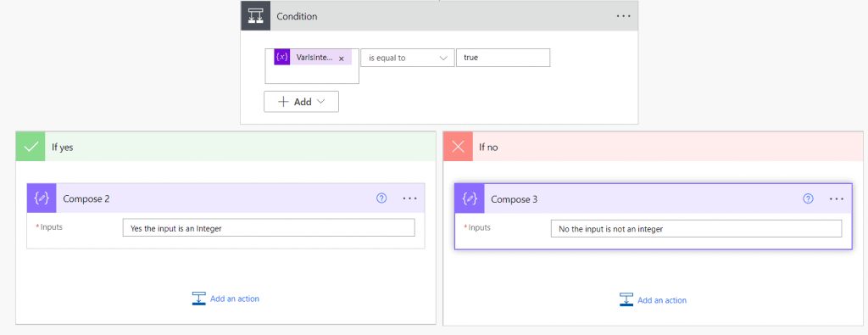The image size is (868, 335).
Task: Click the Condition title text
Action: coord(298,17)
